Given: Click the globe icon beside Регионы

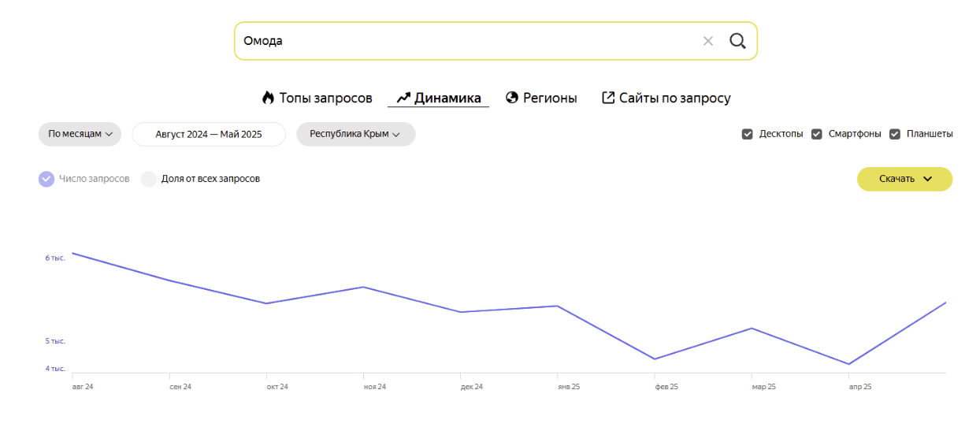Looking at the screenshot, I should 512,98.
